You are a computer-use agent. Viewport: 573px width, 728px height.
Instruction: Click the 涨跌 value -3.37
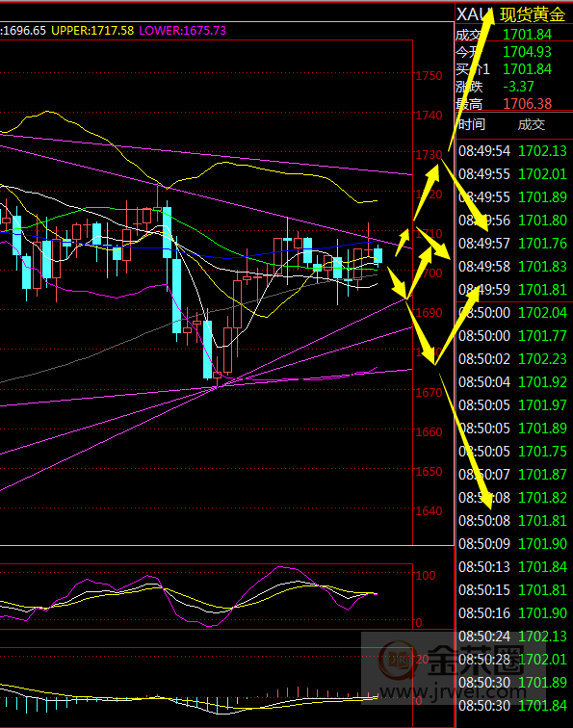click(x=518, y=87)
